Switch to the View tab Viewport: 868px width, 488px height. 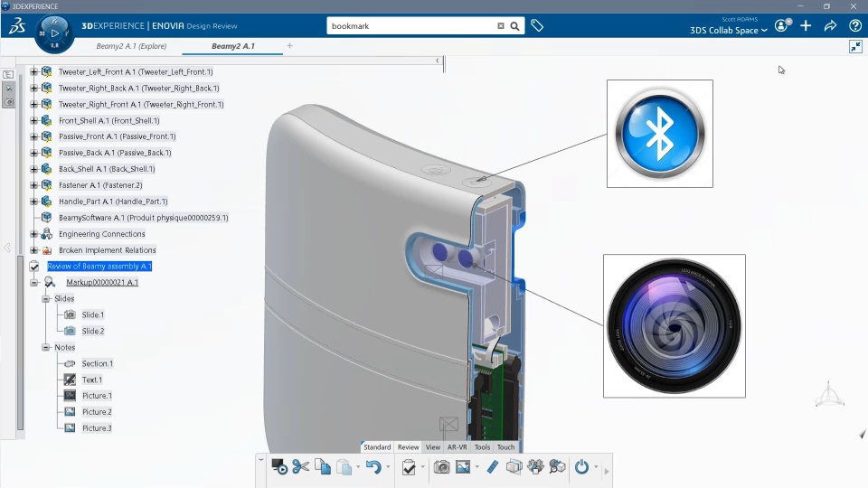click(433, 447)
